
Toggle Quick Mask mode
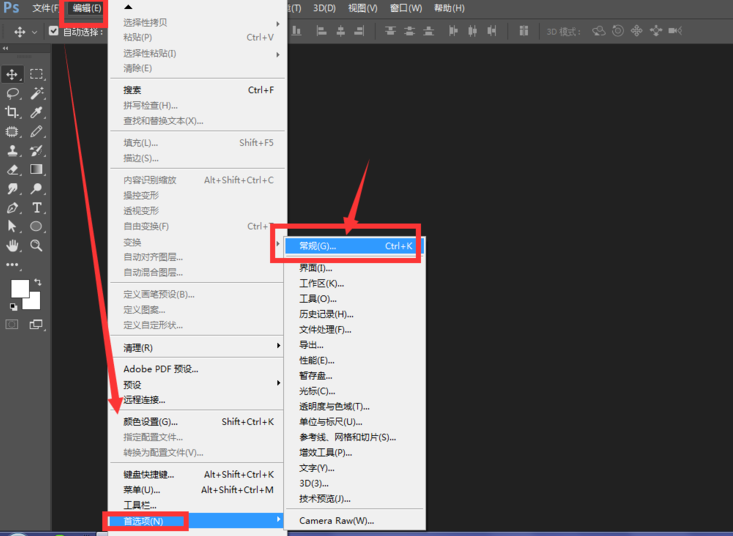click(12, 324)
